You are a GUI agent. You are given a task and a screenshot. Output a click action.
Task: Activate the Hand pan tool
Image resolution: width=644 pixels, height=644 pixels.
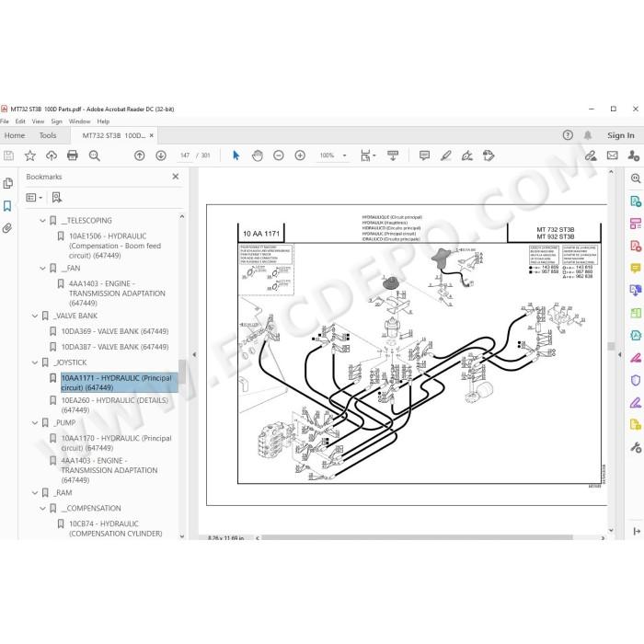click(x=258, y=155)
